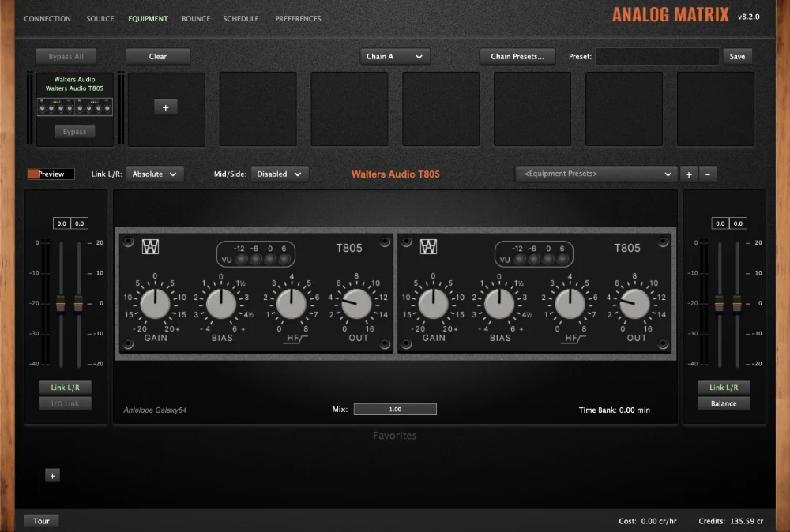The width and height of the screenshot is (790, 532).
Task: Click the Time Bank: 0.00 min text
Action: click(x=614, y=410)
